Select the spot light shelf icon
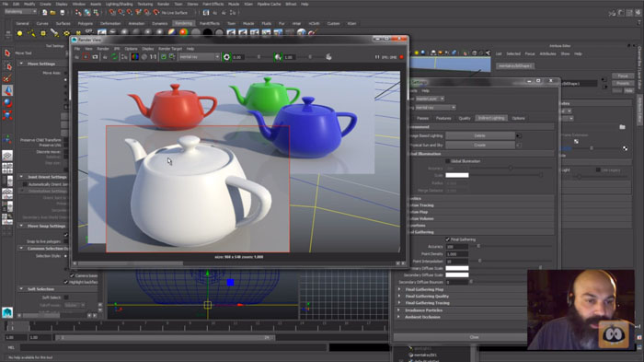644x362 pixels. click(x=54, y=33)
